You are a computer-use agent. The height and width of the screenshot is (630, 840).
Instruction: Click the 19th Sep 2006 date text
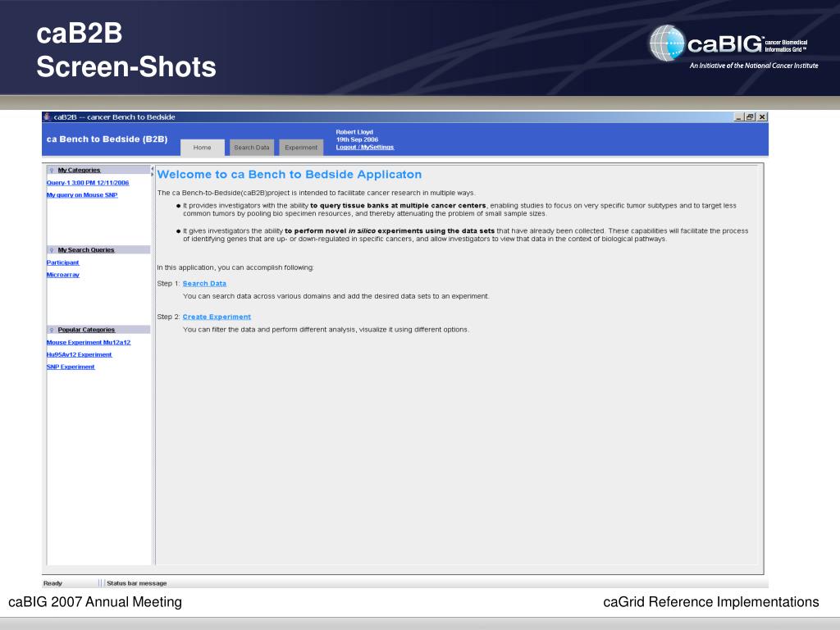358,139
